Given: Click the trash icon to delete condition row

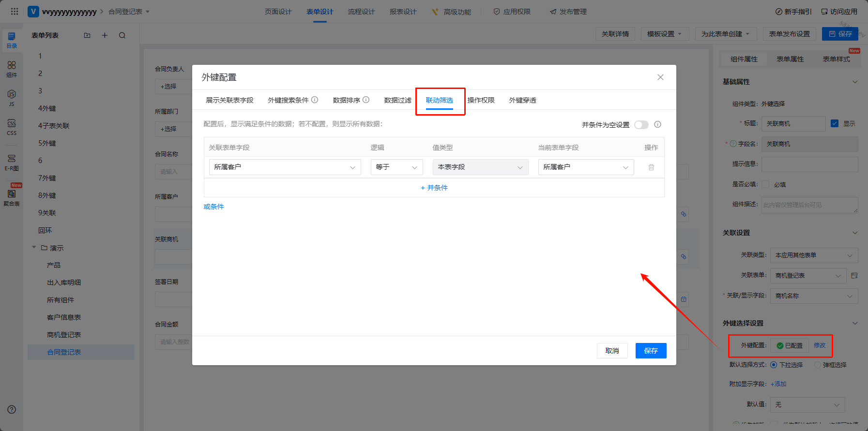Looking at the screenshot, I should coord(651,167).
